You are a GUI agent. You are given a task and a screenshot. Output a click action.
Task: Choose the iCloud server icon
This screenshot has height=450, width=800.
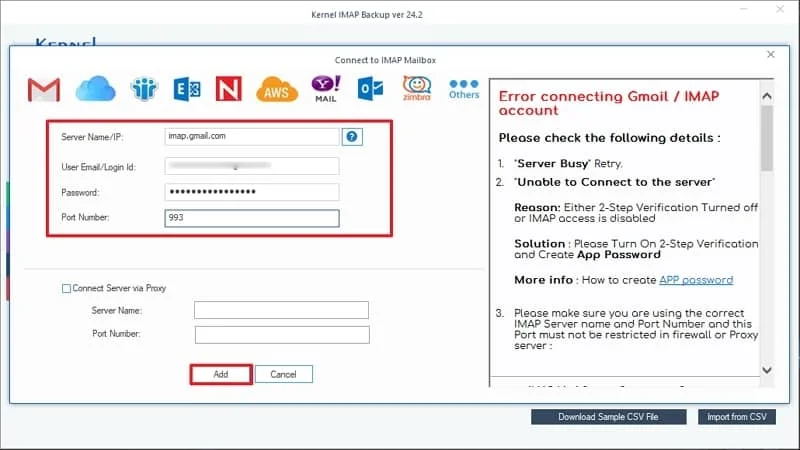pos(95,88)
